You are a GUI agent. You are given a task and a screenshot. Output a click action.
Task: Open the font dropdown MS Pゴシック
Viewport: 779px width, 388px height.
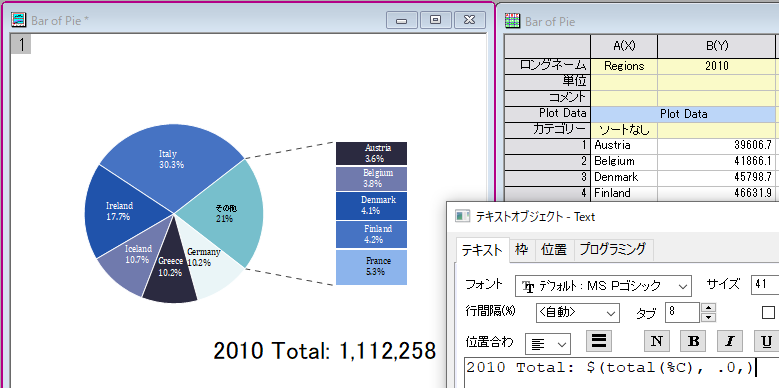[x=603, y=286]
